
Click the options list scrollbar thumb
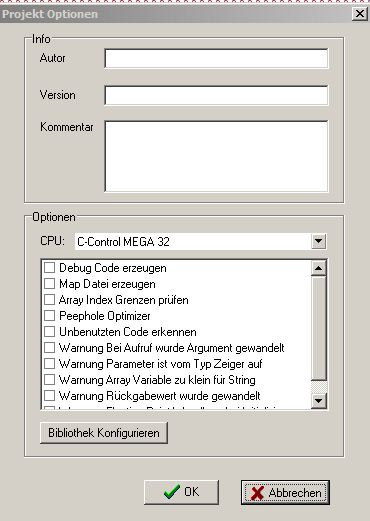(x=319, y=328)
